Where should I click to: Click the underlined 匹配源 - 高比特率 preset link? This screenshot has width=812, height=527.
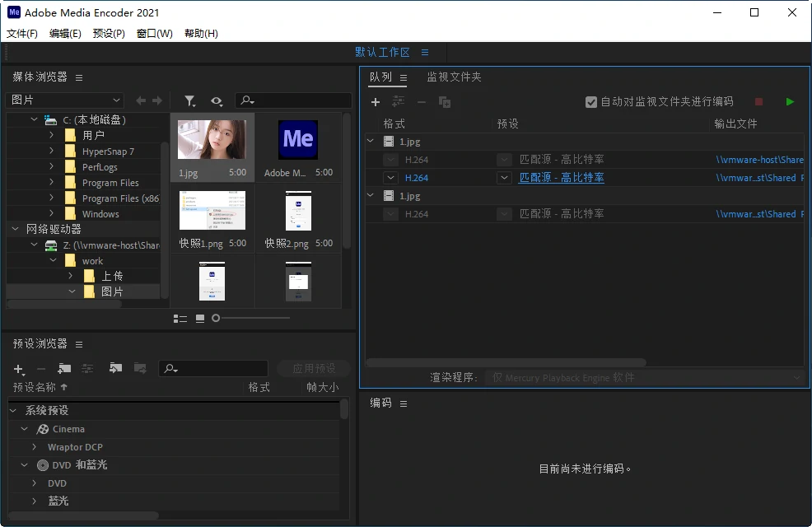coord(561,178)
